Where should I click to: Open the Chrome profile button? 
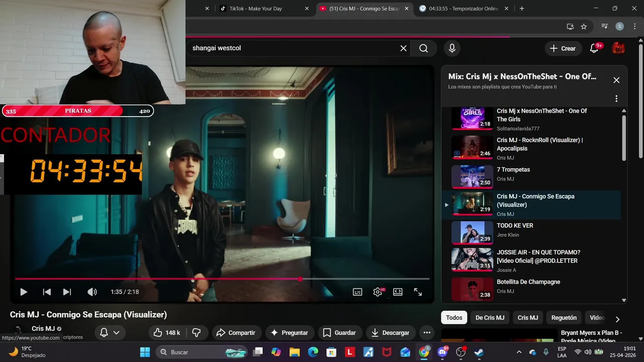[620, 27]
